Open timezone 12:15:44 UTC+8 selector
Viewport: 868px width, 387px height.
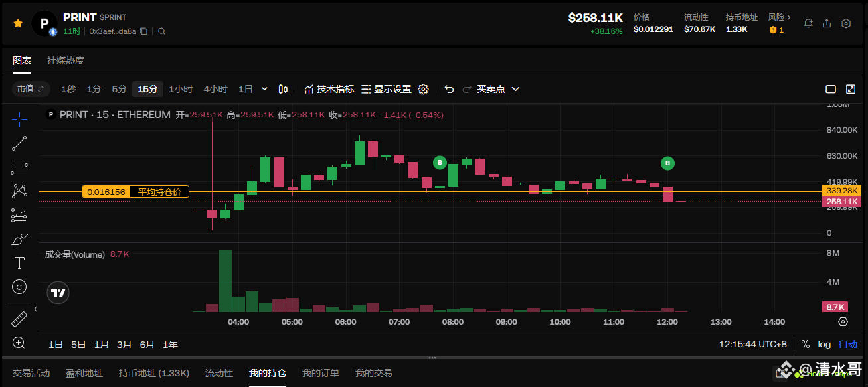click(x=752, y=345)
